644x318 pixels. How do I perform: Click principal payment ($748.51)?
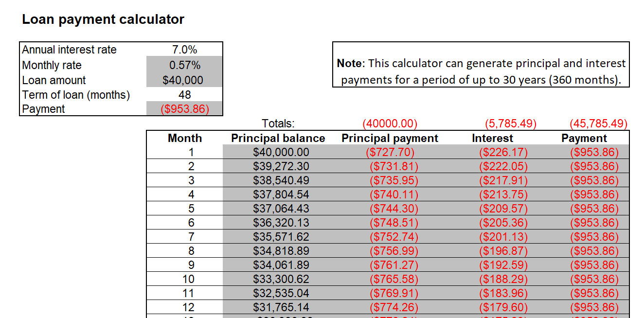pyautogui.click(x=394, y=223)
